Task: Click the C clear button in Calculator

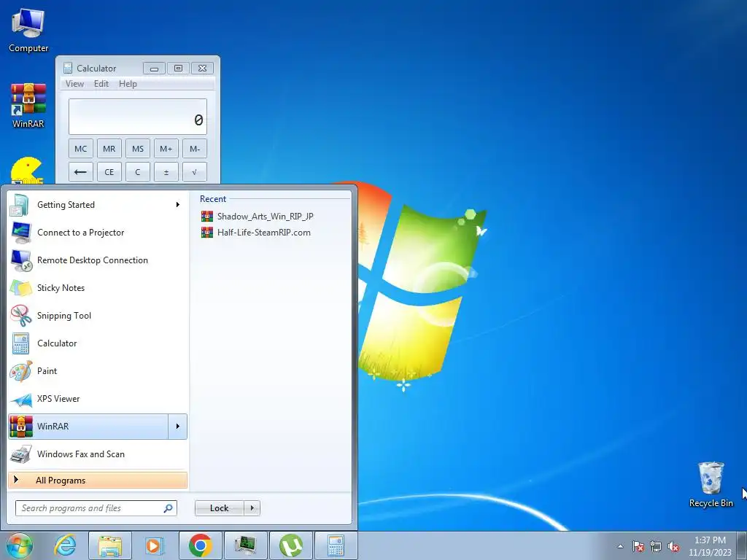Action: 138,172
